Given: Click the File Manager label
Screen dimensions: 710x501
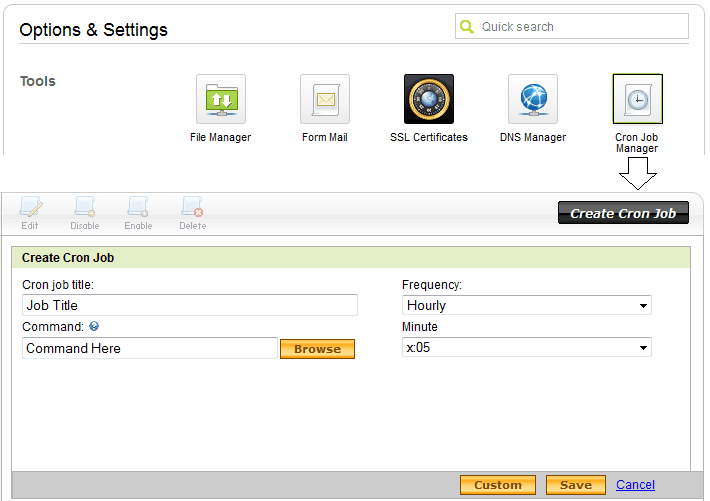Looking at the screenshot, I should point(221,137).
